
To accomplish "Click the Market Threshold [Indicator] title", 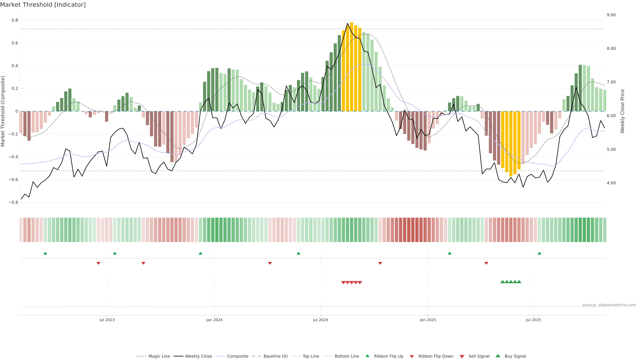I will pyautogui.click(x=43, y=5).
